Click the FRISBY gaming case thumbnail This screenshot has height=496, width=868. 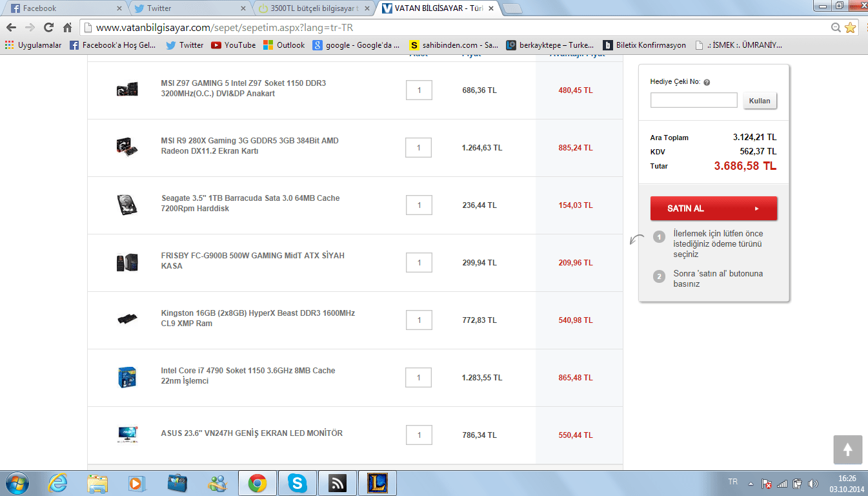pos(127,262)
